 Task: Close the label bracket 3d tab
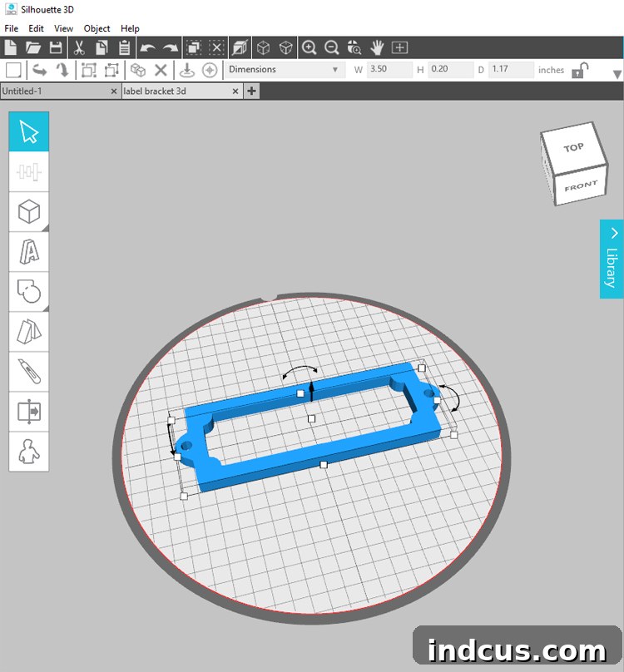point(235,91)
